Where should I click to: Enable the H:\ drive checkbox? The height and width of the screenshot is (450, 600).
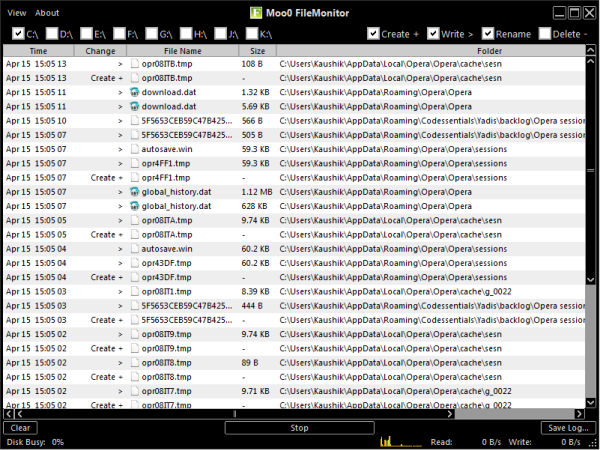point(186,34)
